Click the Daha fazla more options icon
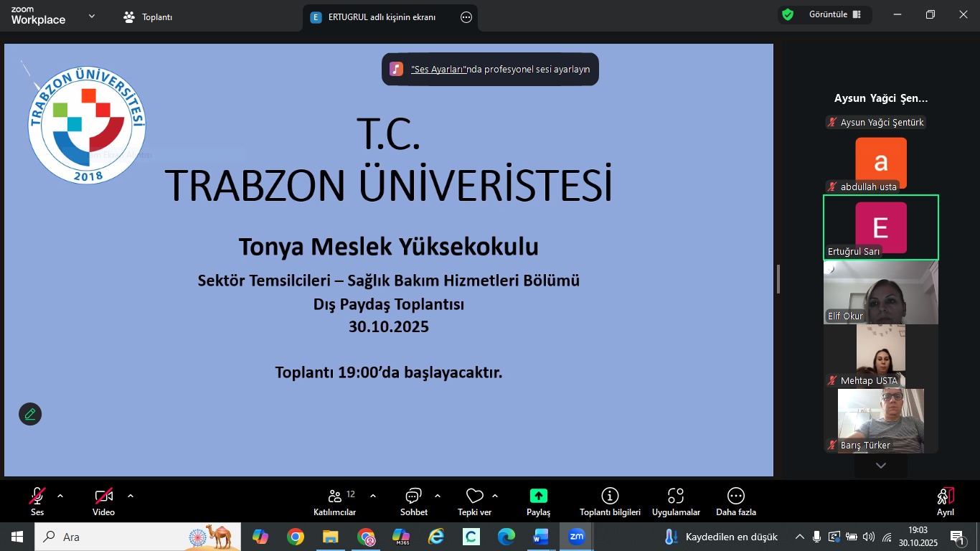 pyautogui.click(x=735, y=496)
